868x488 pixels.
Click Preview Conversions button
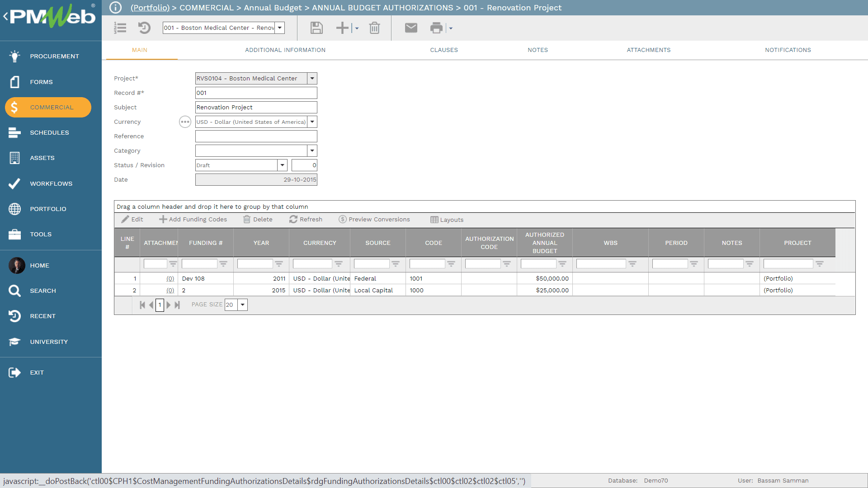click(x=374, y=219)
